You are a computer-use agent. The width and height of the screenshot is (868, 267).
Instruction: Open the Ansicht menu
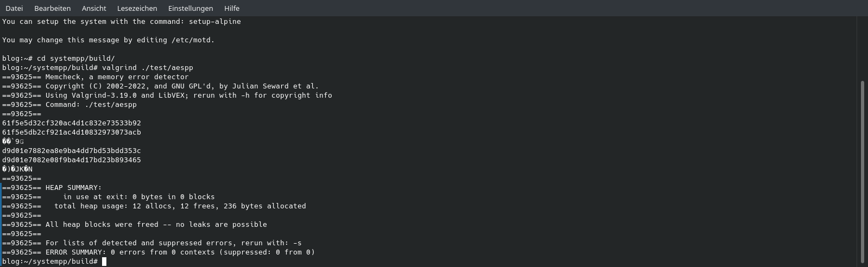tap(94, 8)
